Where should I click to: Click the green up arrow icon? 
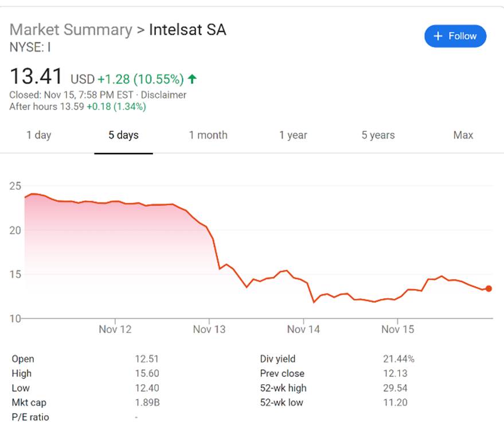tap(192, 79)
